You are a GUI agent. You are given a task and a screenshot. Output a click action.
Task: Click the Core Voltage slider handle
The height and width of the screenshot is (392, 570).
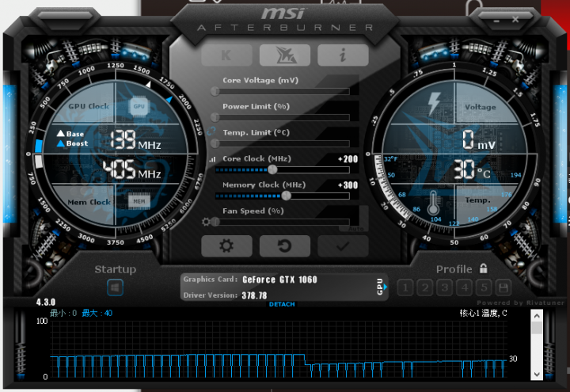[215, 91]
